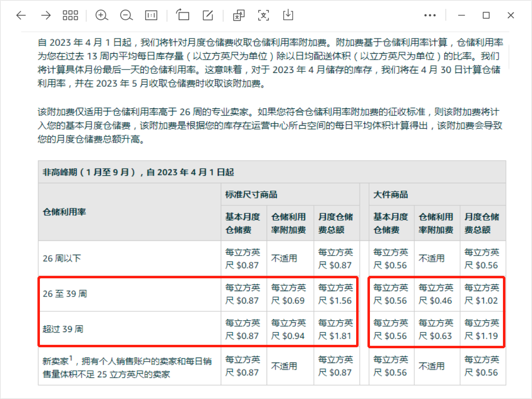This screenshot has height=399, width=532.
Task: View image at actual 1:1 size
Action: pos(151,15)
